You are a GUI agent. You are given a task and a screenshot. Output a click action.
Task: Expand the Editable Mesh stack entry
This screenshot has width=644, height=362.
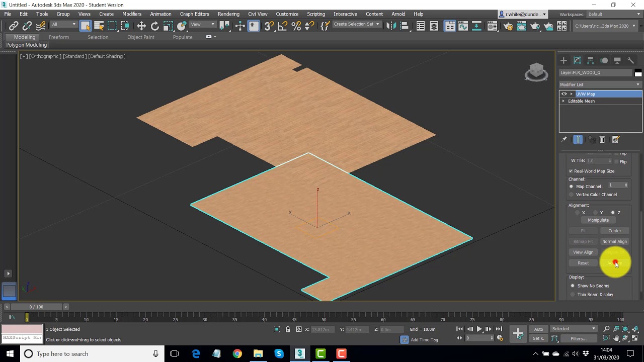tap(563, 101)
